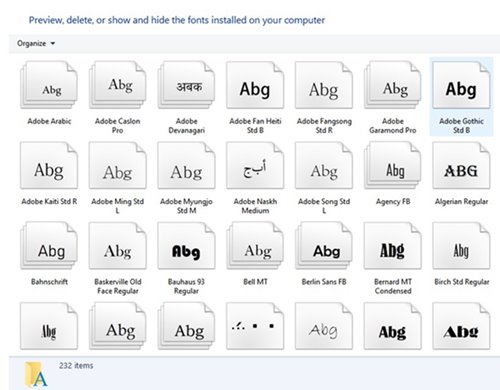Click the Berlin Sans FB label
This screenshot has width=500, height=390.
[324, 282]
